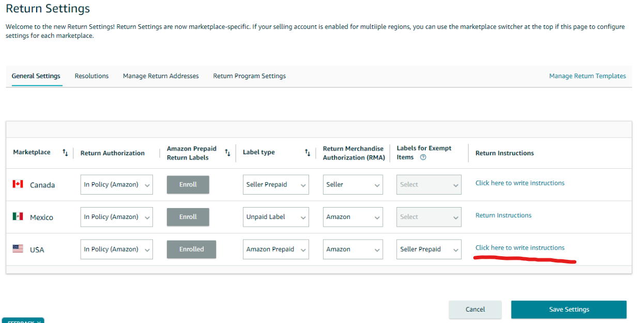Open Mexico Unpaid Label dropdown
Viewport: 644px width, 323px height.
pos(276,217)
